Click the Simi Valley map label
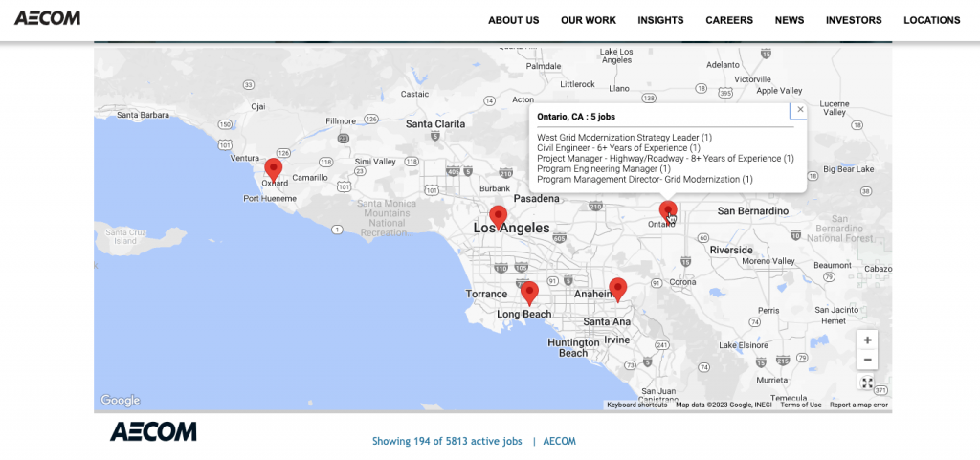 point(375,162)
